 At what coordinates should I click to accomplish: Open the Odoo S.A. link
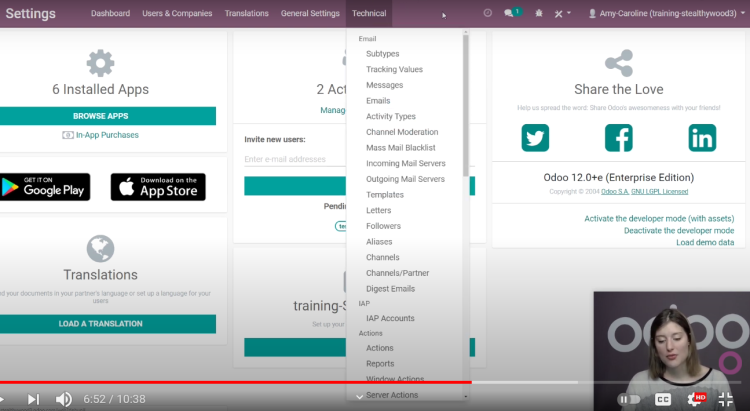[x=615, y=191]
